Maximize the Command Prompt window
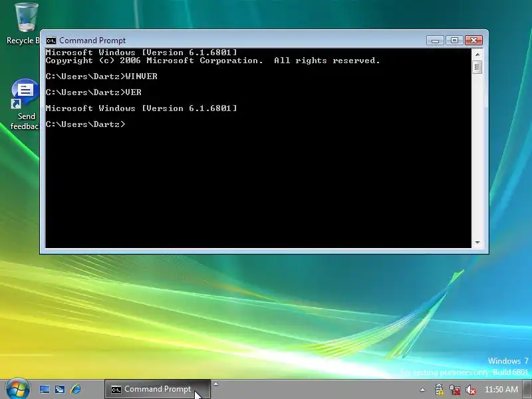The width and height of the screenshot is (532, 399). click(x=454, y=41)
